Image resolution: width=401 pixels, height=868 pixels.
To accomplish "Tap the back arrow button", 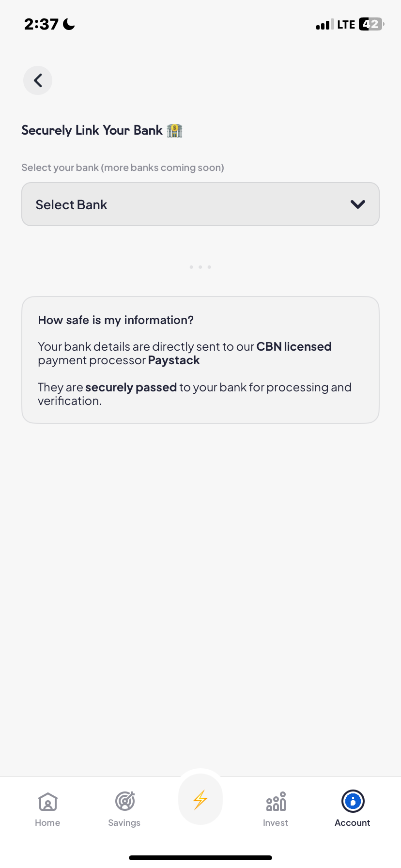I will [x=38, y=80].
